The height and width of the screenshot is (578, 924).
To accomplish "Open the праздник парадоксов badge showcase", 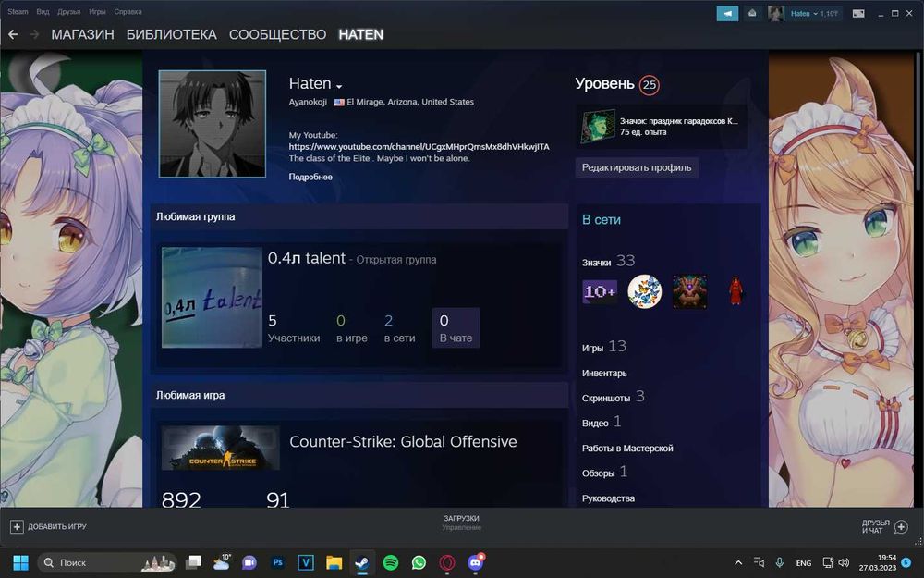I will [662, 127].
